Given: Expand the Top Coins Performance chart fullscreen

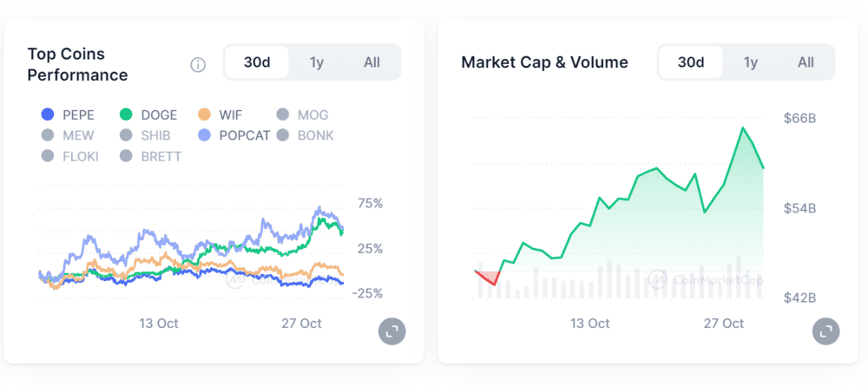Looking at the screenshot, I should coord(391,330).
